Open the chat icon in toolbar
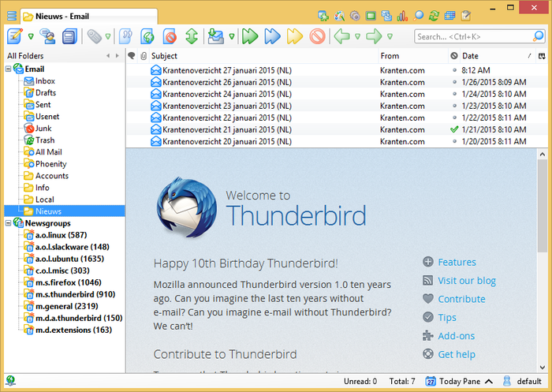The image size is (552, 392). click(x=47, y=36)
